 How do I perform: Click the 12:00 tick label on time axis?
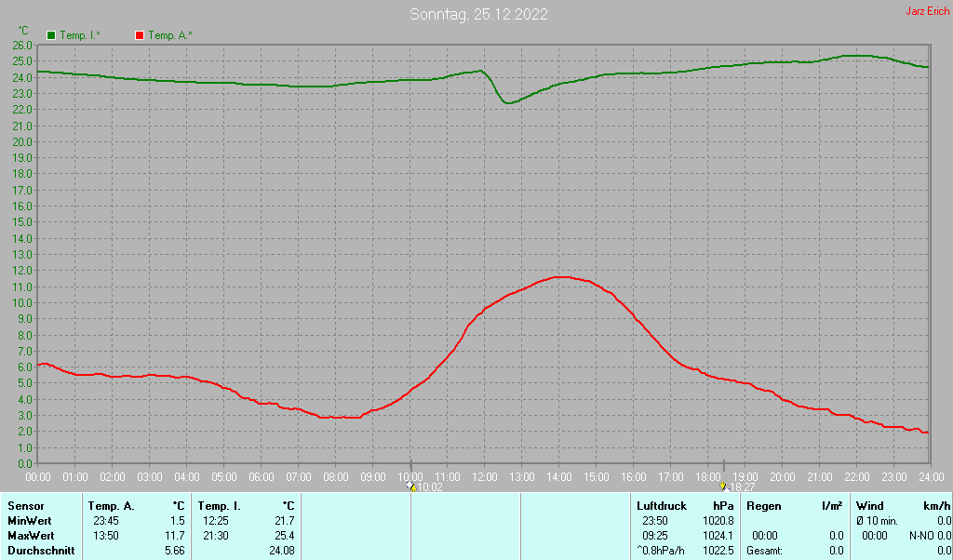484,476
